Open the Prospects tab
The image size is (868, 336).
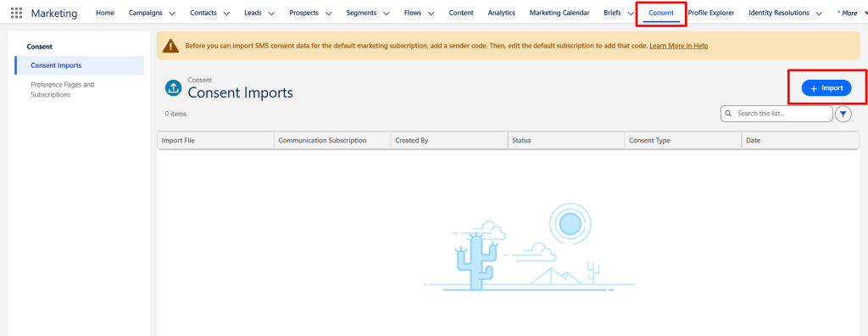pos(304,13)
